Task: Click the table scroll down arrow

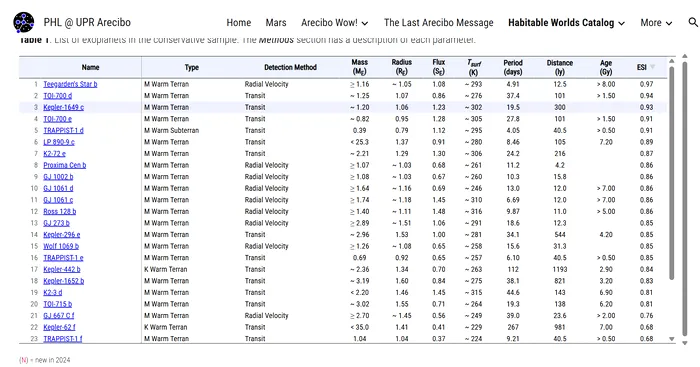Action: (671, 339)
